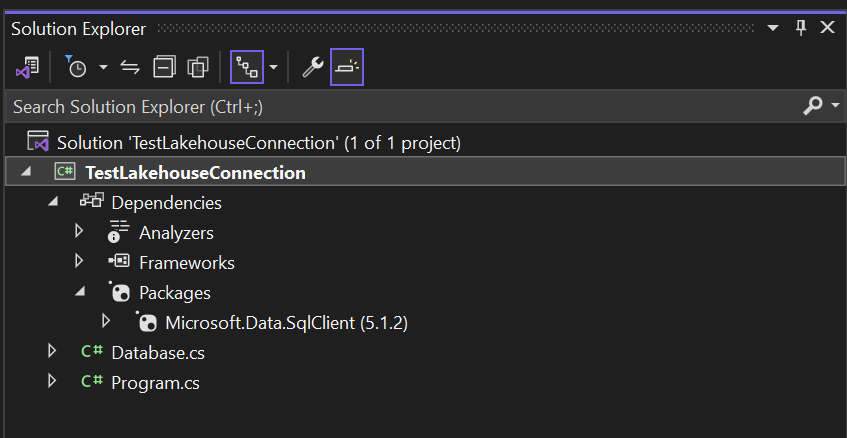Toggle the highlighted file nesting button
Screen dimensions: 847x438
[246, 68]
